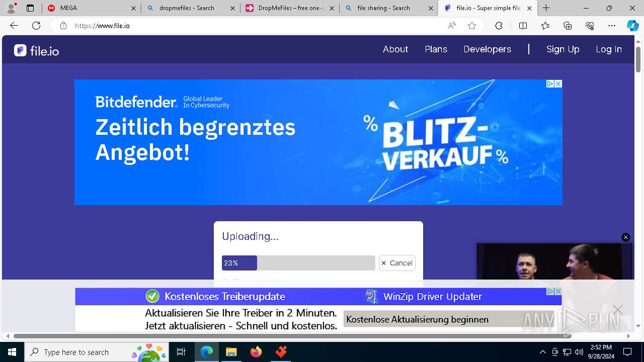The height and width of the screenshot is (362, 644).
Task: Click the 23% upload progress bar
Action: click(x=298, y=263)
